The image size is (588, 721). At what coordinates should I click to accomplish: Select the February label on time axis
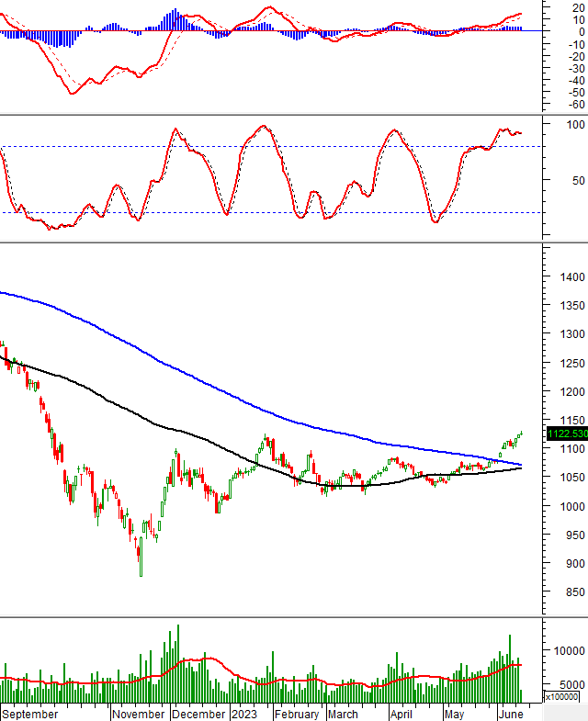click(296, 714)
